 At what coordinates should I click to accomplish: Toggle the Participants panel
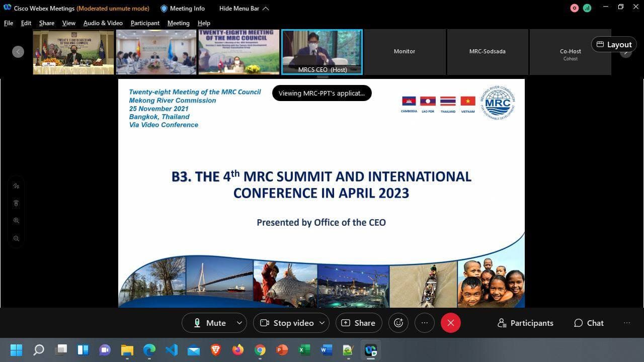525,323
